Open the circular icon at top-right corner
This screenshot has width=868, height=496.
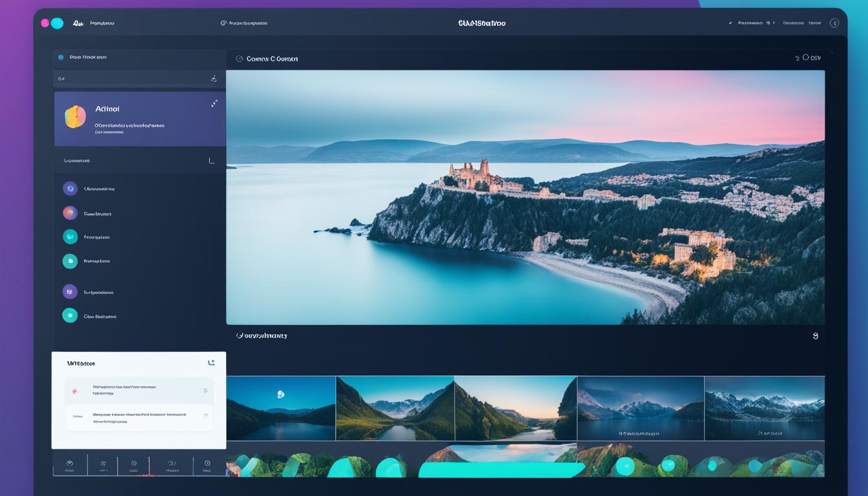[834, 23]
